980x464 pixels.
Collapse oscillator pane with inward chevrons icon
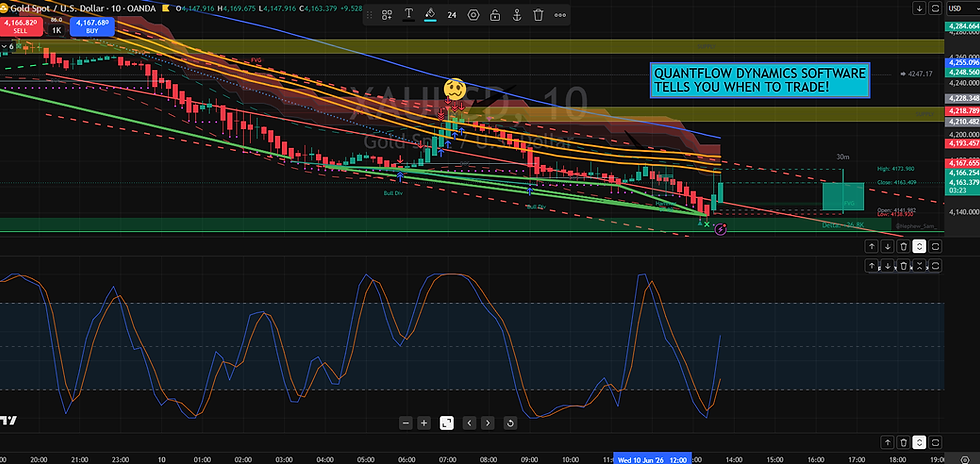pos(919,266)
